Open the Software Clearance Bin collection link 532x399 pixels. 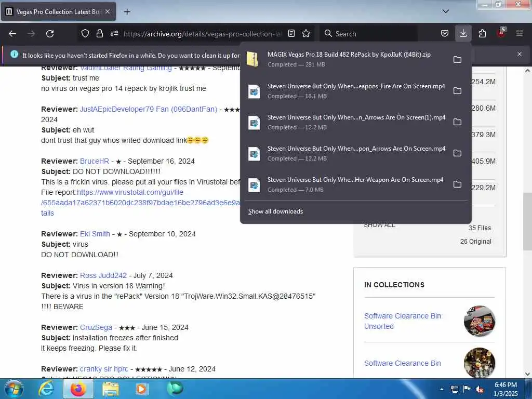403,363
